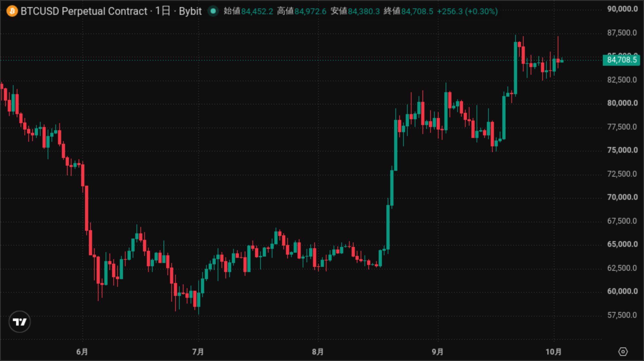Click the 72,500.0 price axis label
Screen dimensions: 644x361
coord(622,174)
